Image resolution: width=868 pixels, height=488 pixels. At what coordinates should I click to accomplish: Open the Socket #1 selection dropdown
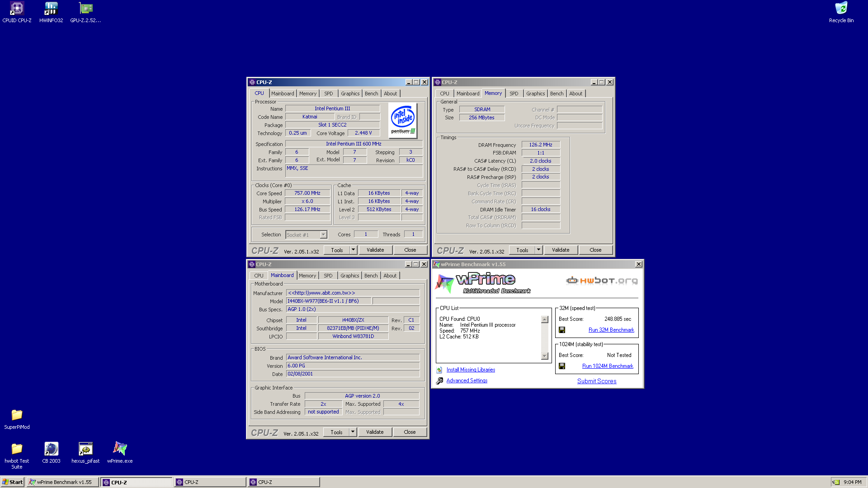point(323,235)
